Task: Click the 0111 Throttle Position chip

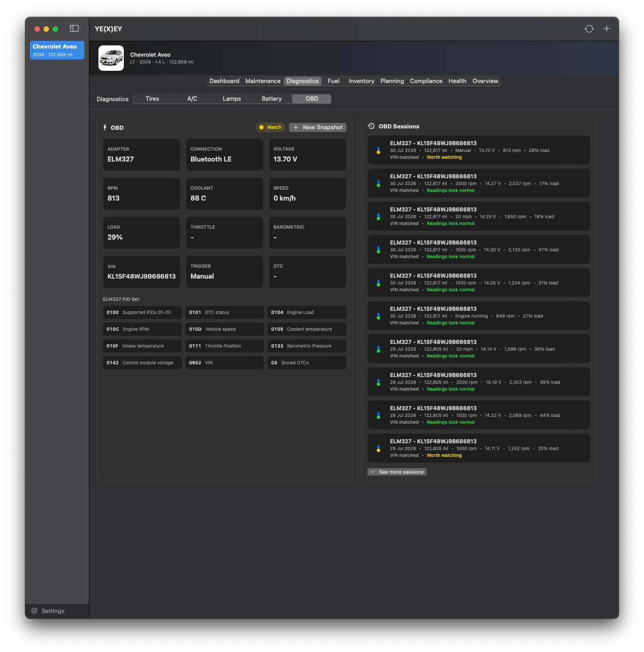Action: pos(224,346)
